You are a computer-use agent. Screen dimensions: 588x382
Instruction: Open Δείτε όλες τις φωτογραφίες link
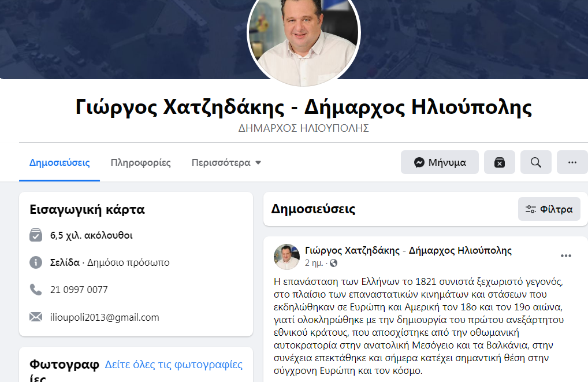(174, 364)
